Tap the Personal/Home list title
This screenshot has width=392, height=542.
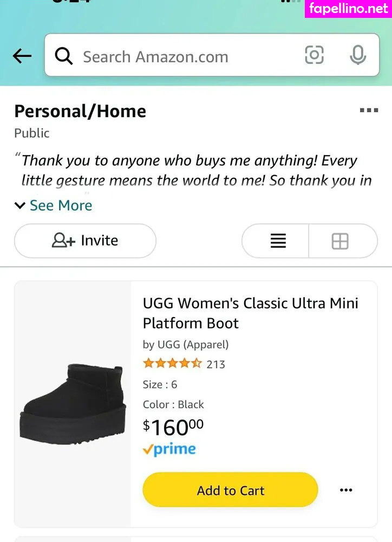click(80, 111)
